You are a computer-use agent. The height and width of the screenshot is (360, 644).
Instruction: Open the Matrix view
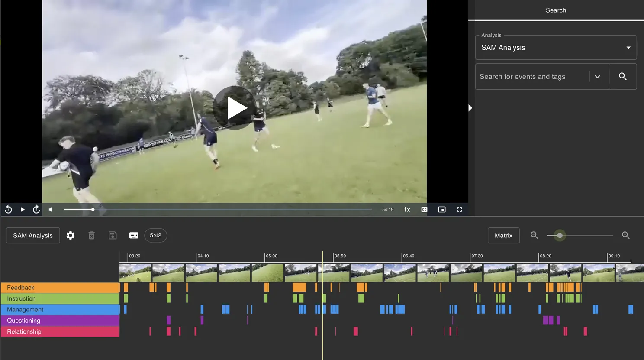tap(504, 236)
